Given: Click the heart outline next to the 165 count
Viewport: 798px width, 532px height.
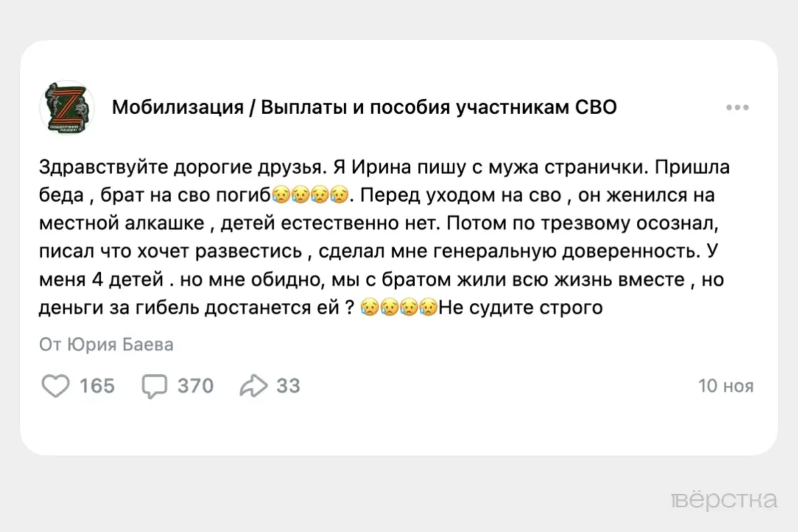Looking at the screenshot, I should 56,386.
